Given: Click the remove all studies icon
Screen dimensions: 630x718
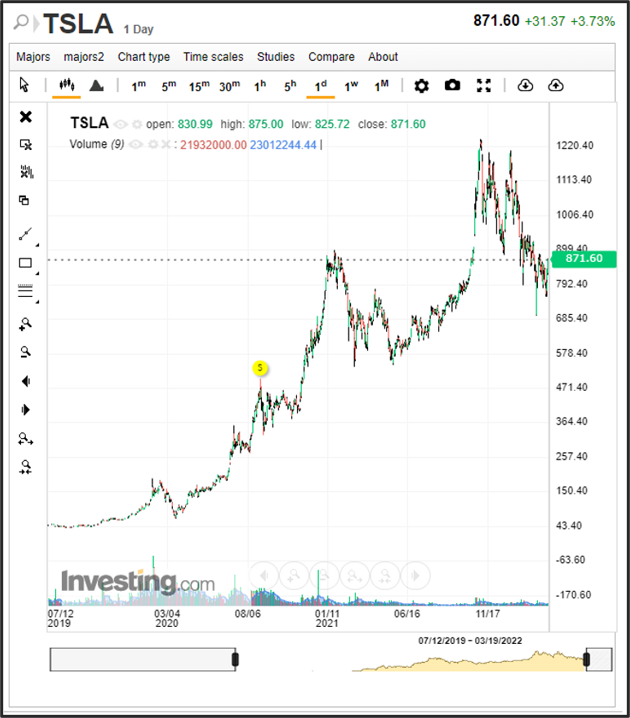Looking at the screenshot, I should coord(27,172).
